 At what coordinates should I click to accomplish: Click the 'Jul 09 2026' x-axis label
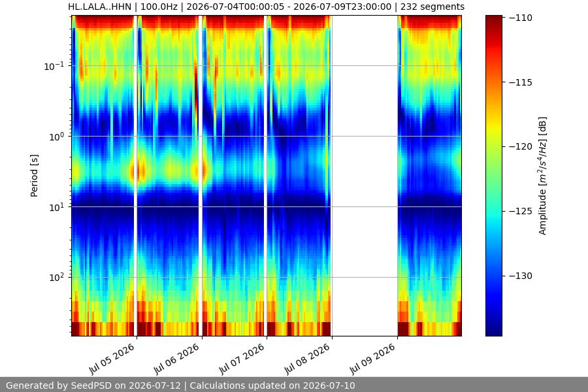(x=372, y=359)
